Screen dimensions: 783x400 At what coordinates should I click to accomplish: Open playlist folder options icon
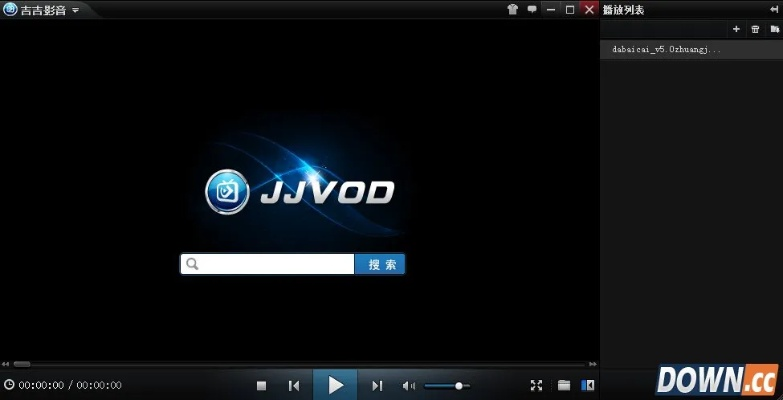coord(773,29)
